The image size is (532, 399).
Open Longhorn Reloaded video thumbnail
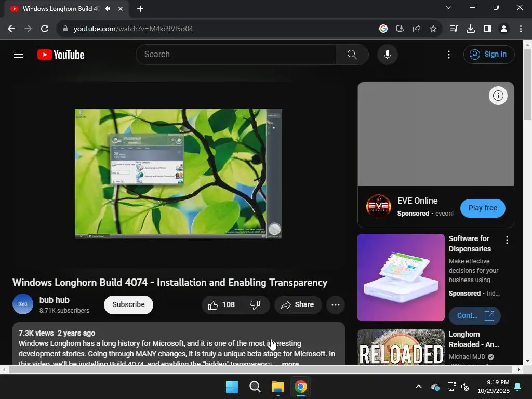[x=401, y=347]
